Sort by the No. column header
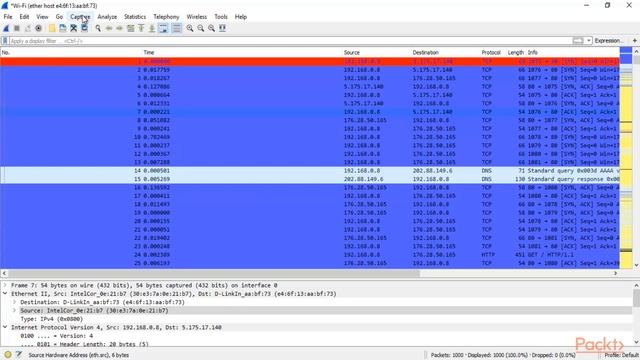Viewport: 640px width, 360px height. coord(71,52)
